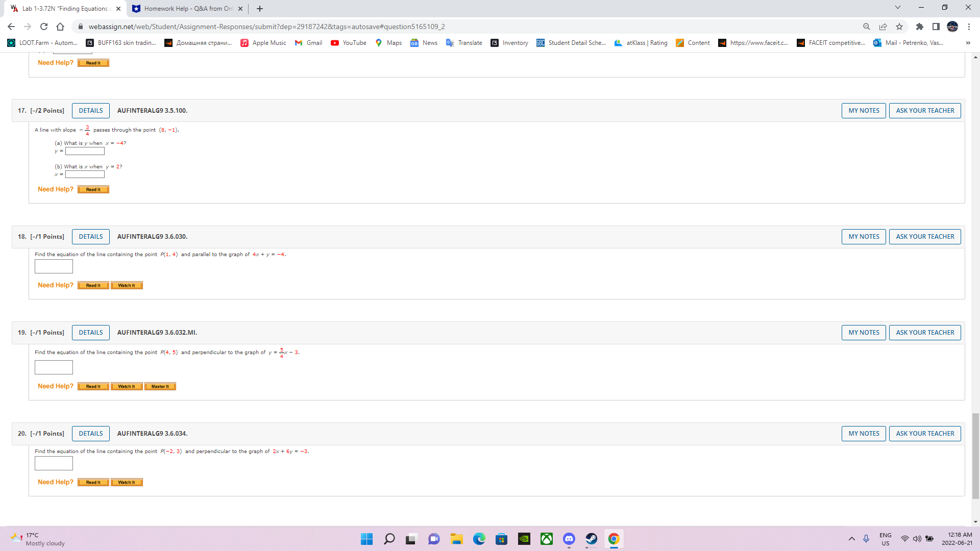
Task: Click the Chrome extensions puzzle icon
Action: click(x=919, y=27)
